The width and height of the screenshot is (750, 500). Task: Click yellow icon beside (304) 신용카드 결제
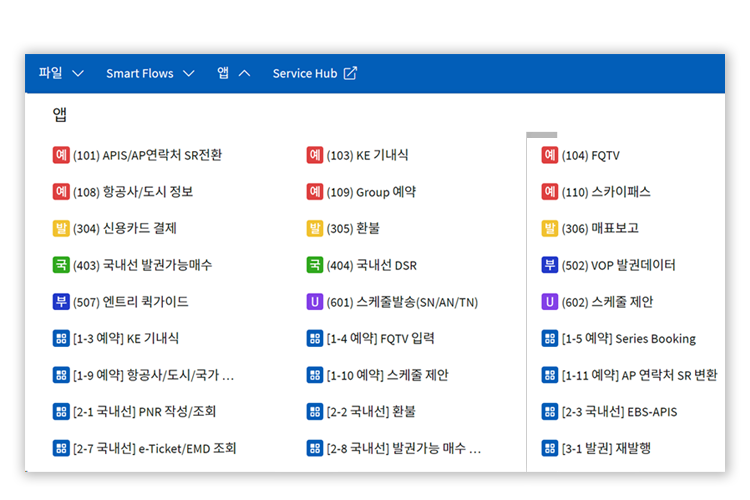(61, 228)
